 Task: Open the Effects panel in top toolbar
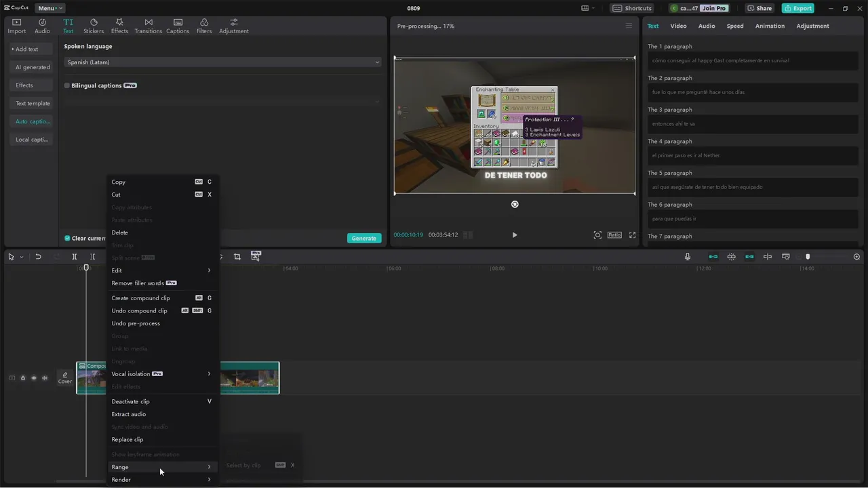(119, 26)
